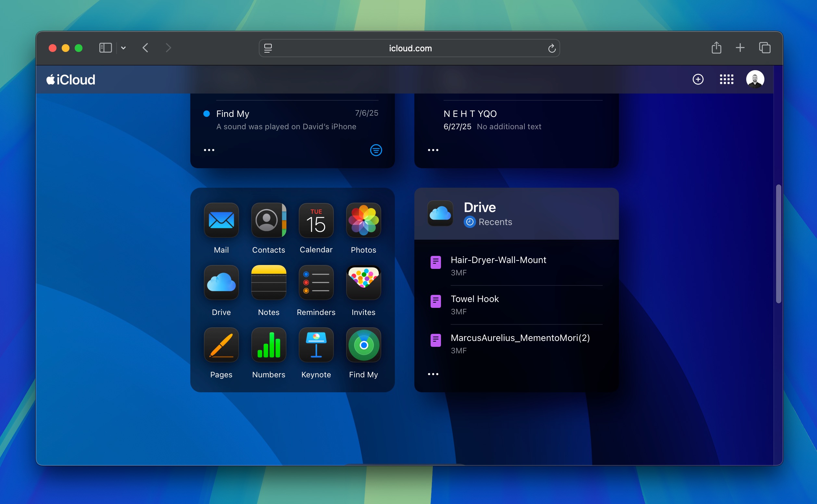The width and height of the screenshot is (817, 504).
Task: Open the Reminders app
Action: tap(316, 283)
